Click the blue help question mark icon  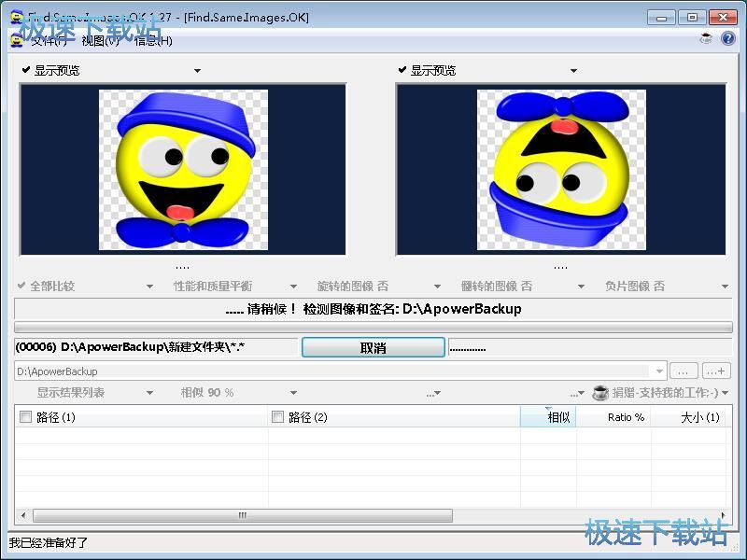click(728, 39)
